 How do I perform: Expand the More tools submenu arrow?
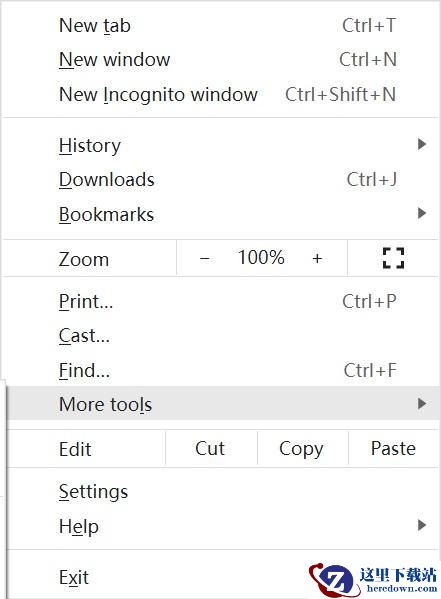click(x=422, y=403)
